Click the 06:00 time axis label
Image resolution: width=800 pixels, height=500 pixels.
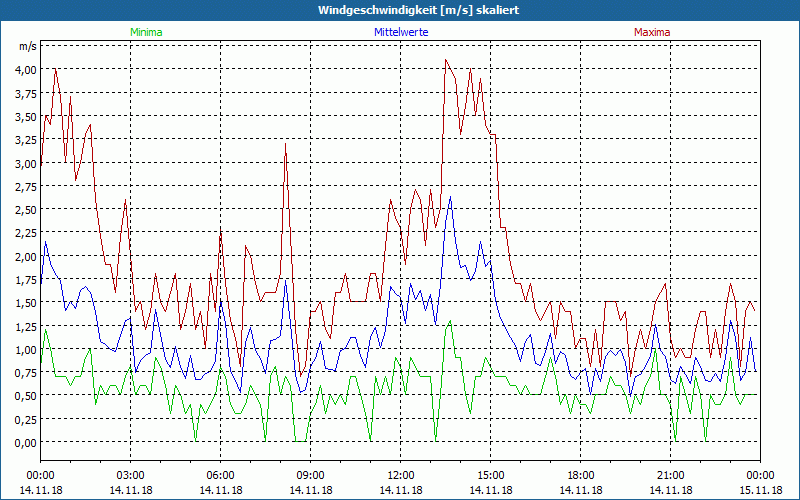220,475
